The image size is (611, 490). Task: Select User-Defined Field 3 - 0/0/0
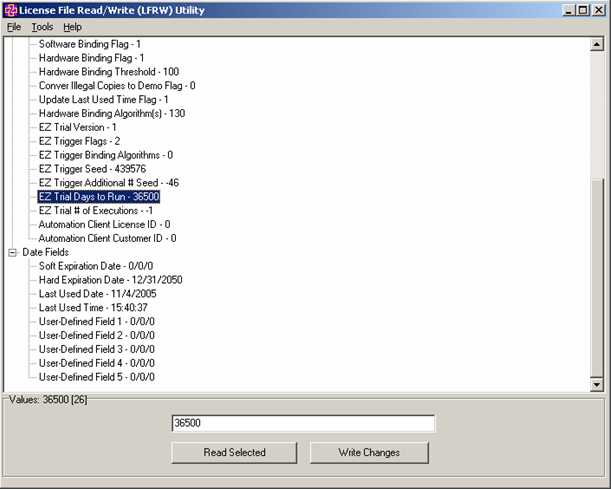(x=97, y=349)
